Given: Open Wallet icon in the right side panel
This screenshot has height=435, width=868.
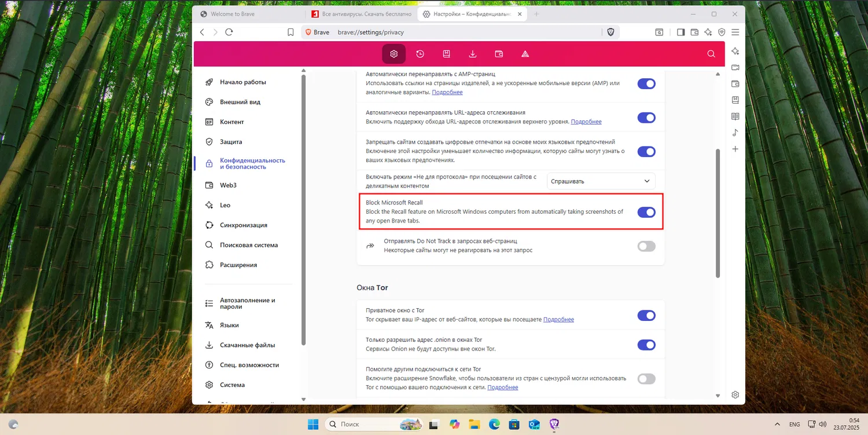Looking at the screenshot, I should point(735,83).
